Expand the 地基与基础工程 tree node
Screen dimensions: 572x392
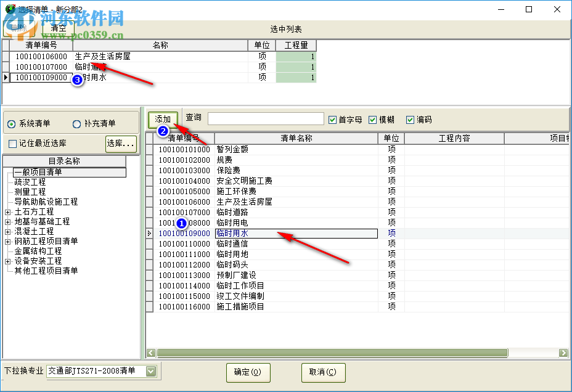(x=7, y=221)
